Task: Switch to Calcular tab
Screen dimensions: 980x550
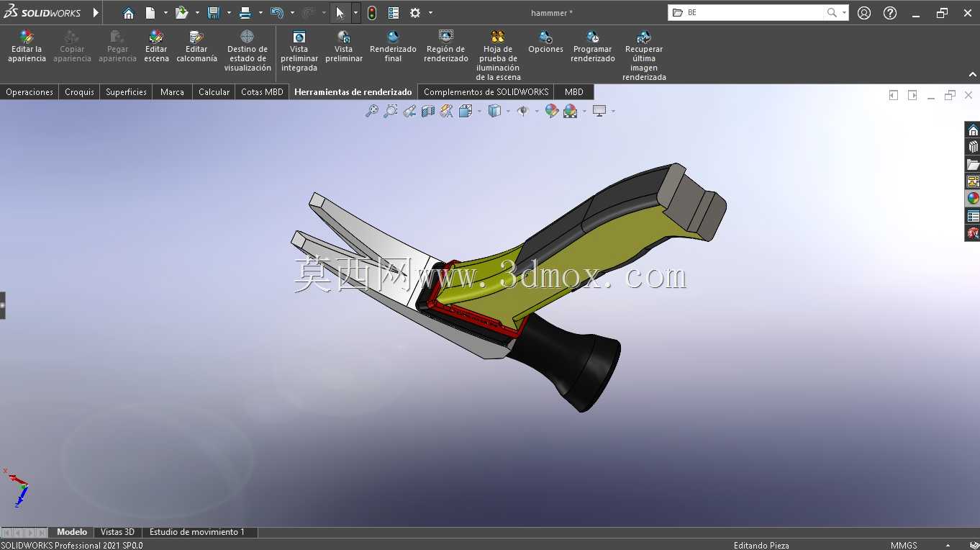Action: tap(214, 92)
